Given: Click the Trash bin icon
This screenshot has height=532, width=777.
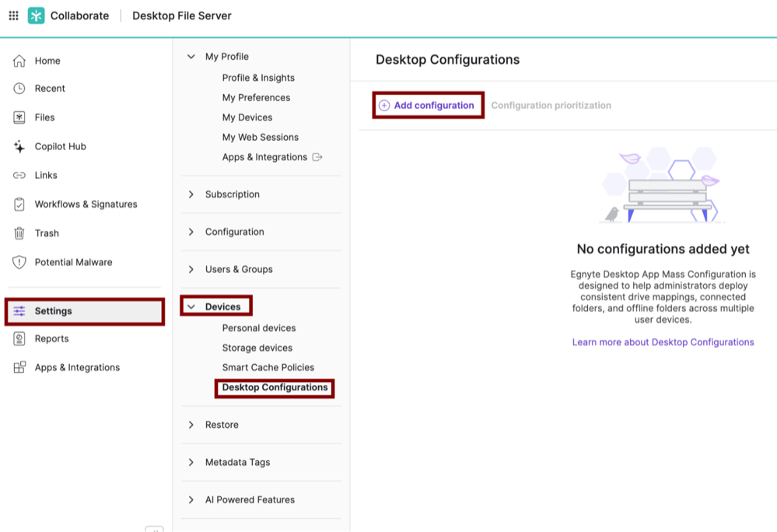Looking at the screenshot, I should (19, 233).
